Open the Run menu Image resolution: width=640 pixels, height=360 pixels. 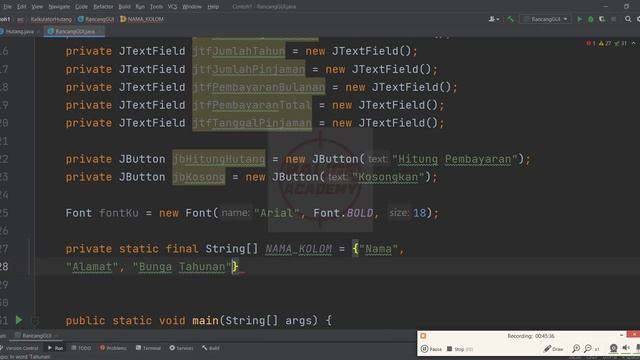(140, 7)
